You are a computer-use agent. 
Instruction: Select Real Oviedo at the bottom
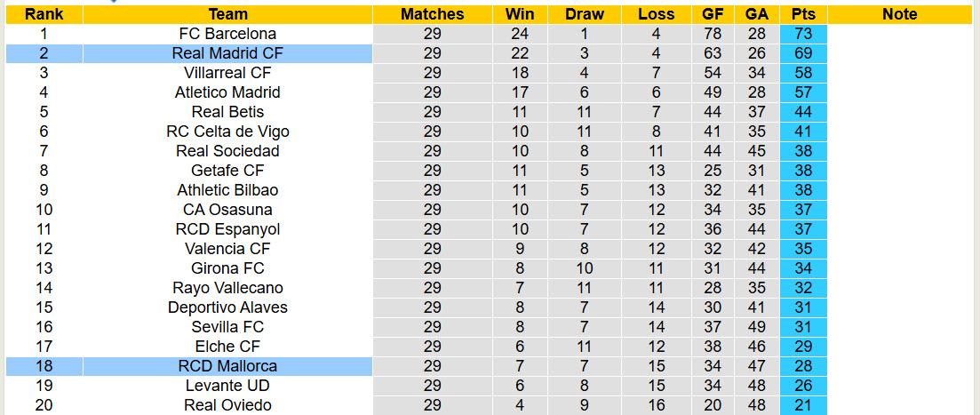[x=227, y=405]
